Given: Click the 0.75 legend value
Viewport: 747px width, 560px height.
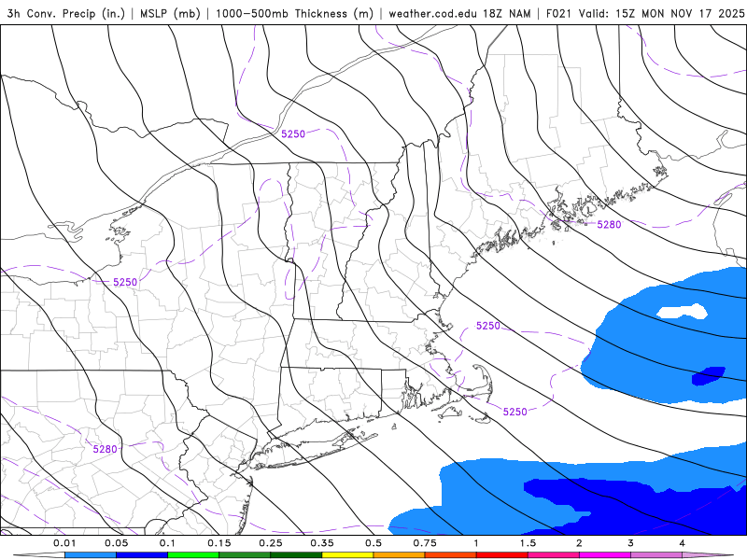Looking at the screenshot, I should [425, 543].
